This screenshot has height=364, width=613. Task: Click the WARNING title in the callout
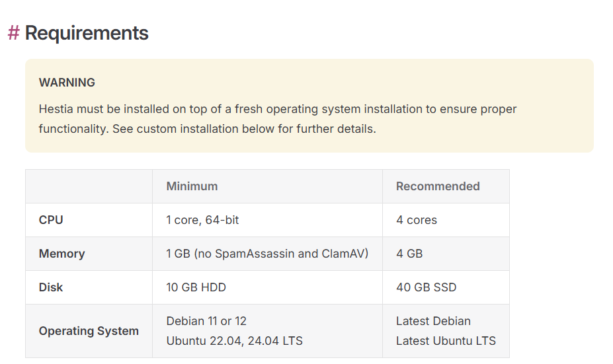pos(67,83)
